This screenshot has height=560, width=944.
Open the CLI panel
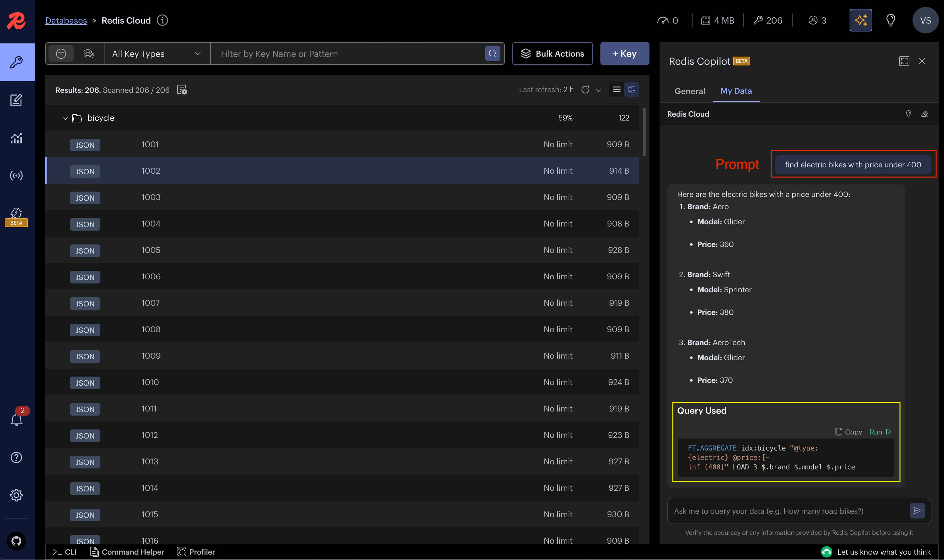65,552
